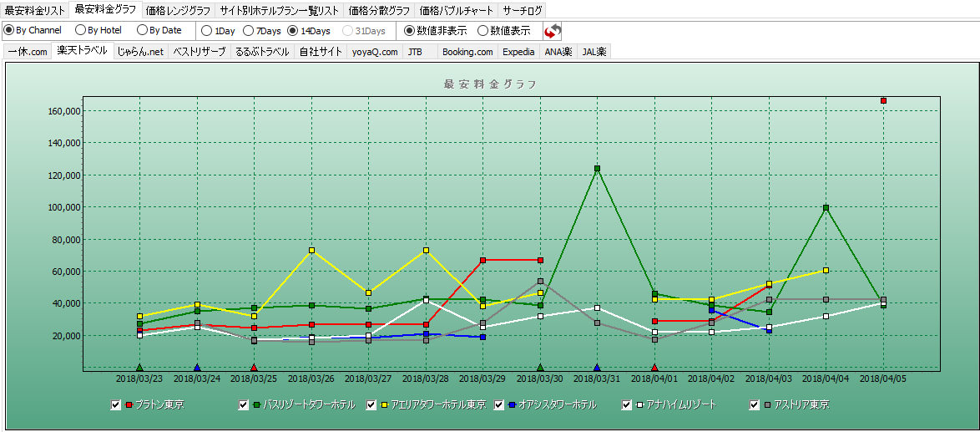The height and width of the screenshot is (432, 980).
Task: Click the red data point on 2018/04/05
Action: (883, 101)
